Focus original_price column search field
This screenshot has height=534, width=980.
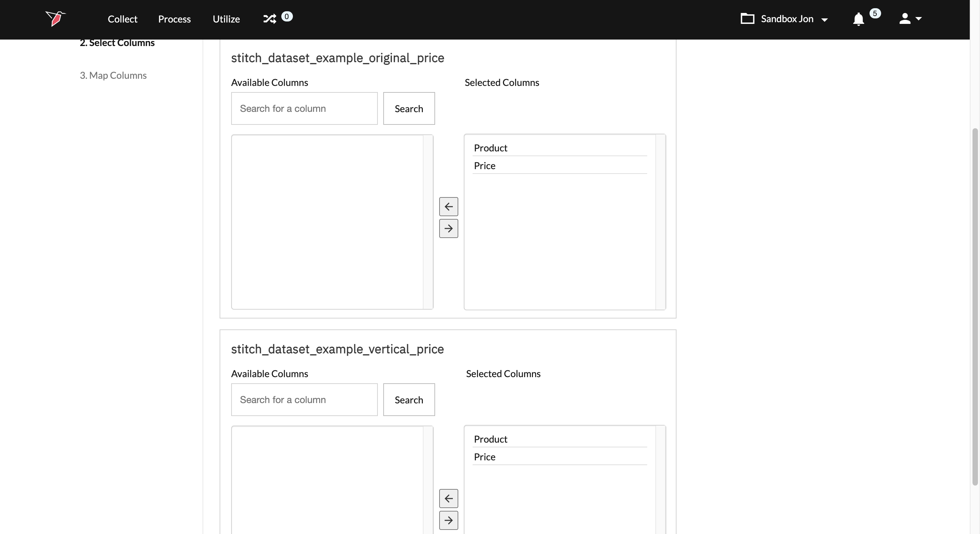[304, 108]
